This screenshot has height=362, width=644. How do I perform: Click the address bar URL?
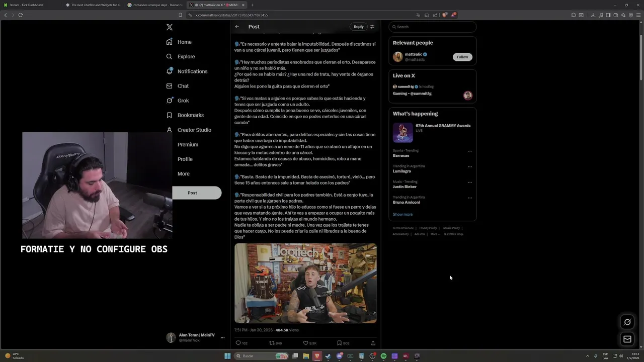point(231,15)
